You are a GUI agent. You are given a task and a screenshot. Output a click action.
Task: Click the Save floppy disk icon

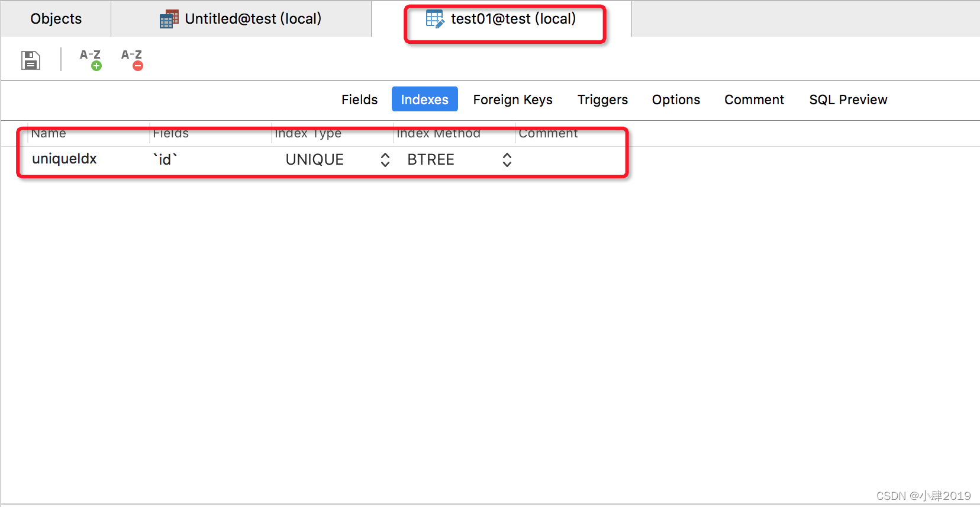click(31, 60)
